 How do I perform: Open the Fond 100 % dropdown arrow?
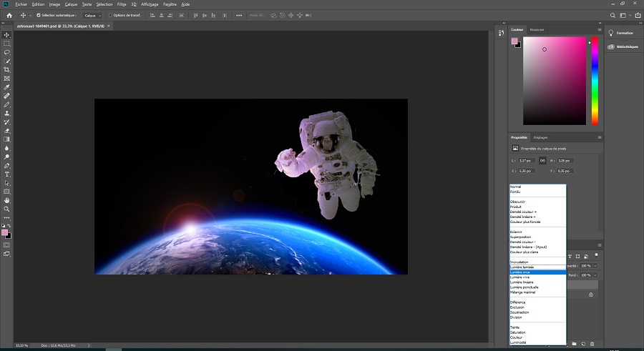pos(595,275)
